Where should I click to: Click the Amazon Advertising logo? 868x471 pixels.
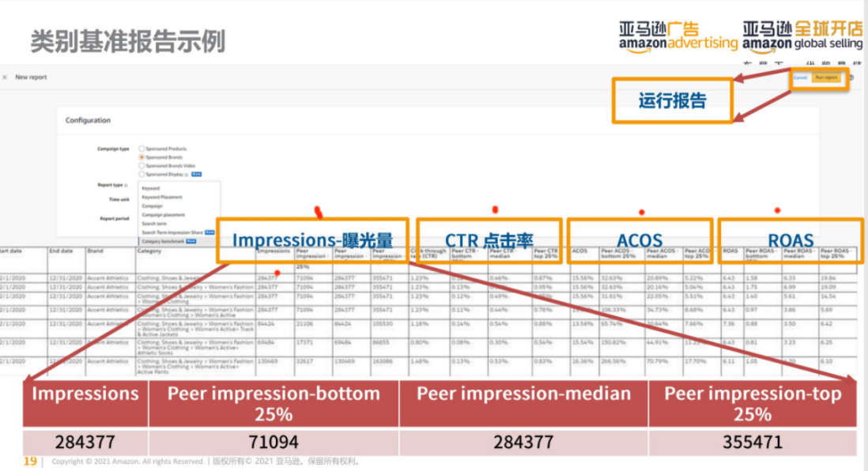pos(678,38)
